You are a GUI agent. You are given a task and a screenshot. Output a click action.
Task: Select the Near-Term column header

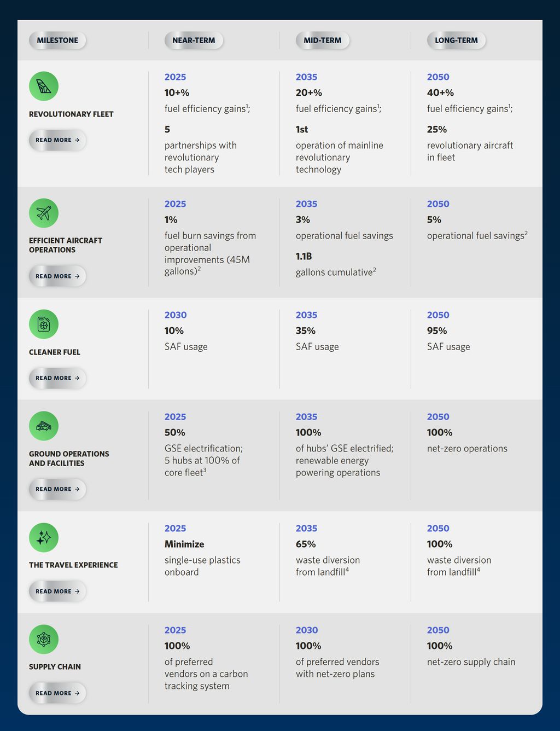[x=194, y=40]
